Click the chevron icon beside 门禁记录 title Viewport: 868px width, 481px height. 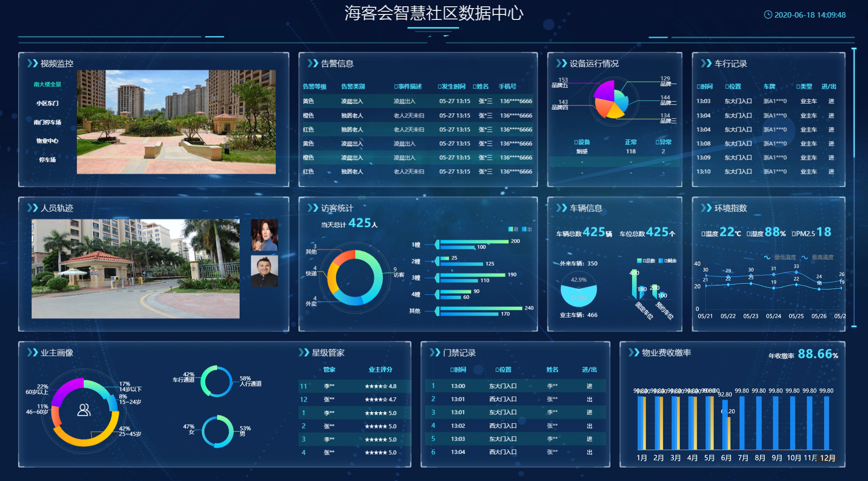tap(434, 352)
